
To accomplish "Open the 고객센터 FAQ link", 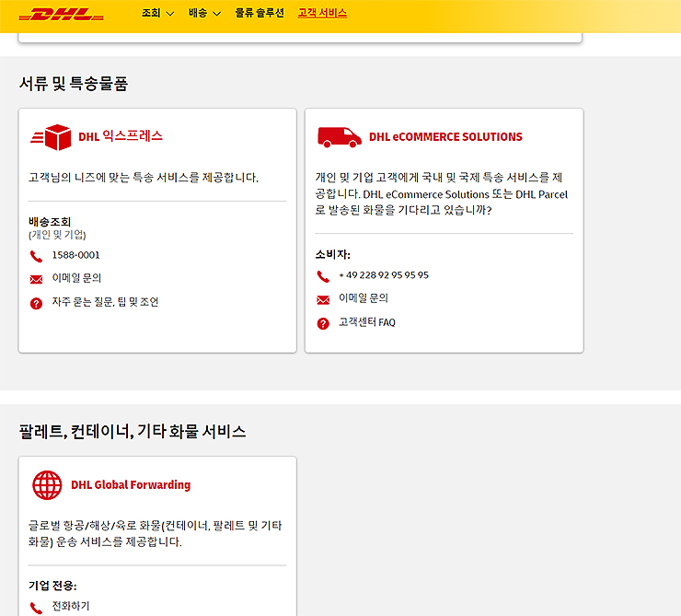I will click(x=367, y=322).
